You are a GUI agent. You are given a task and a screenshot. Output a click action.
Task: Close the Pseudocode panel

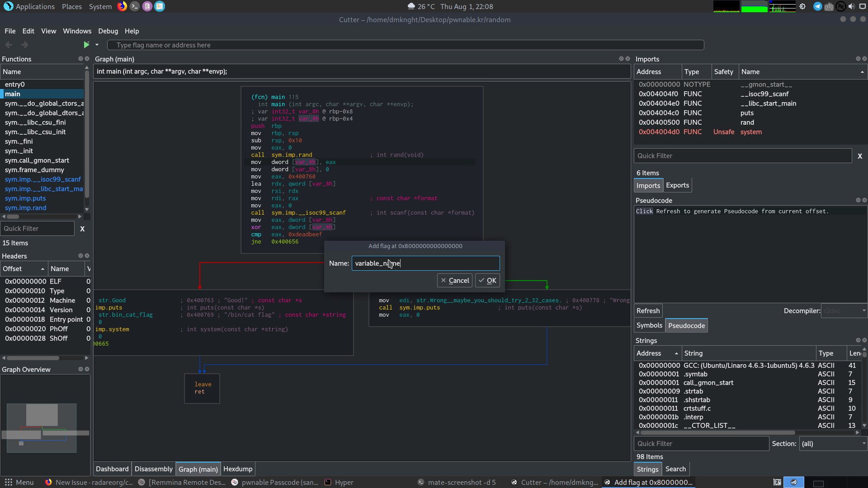[x=864, y=200]
